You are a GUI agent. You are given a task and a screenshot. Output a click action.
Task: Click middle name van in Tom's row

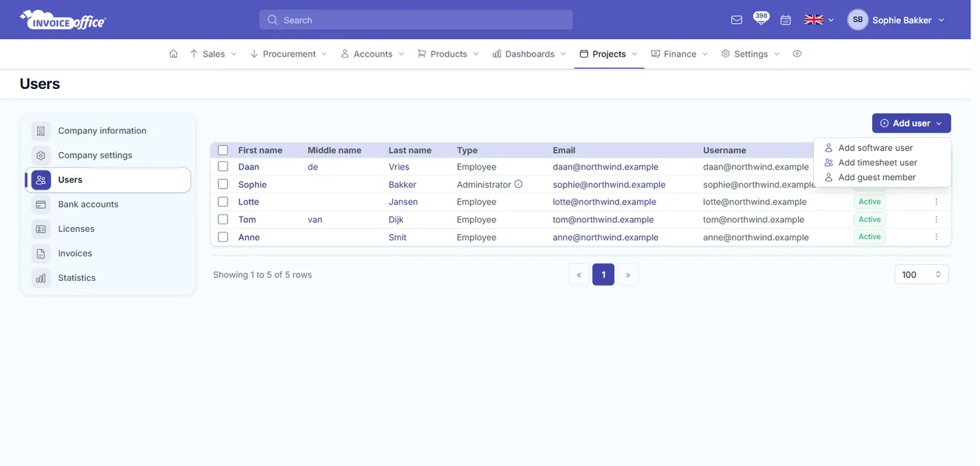click(x=315, y=219)
